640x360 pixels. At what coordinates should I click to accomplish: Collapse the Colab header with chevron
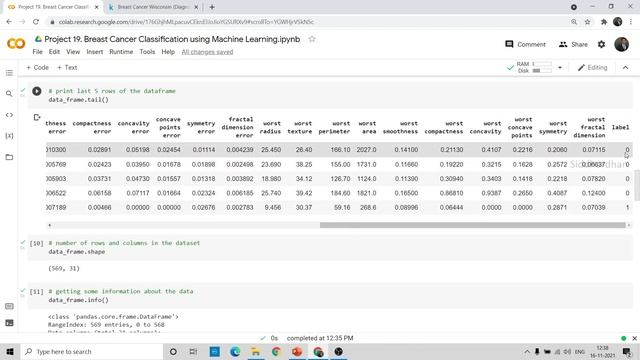625,68
